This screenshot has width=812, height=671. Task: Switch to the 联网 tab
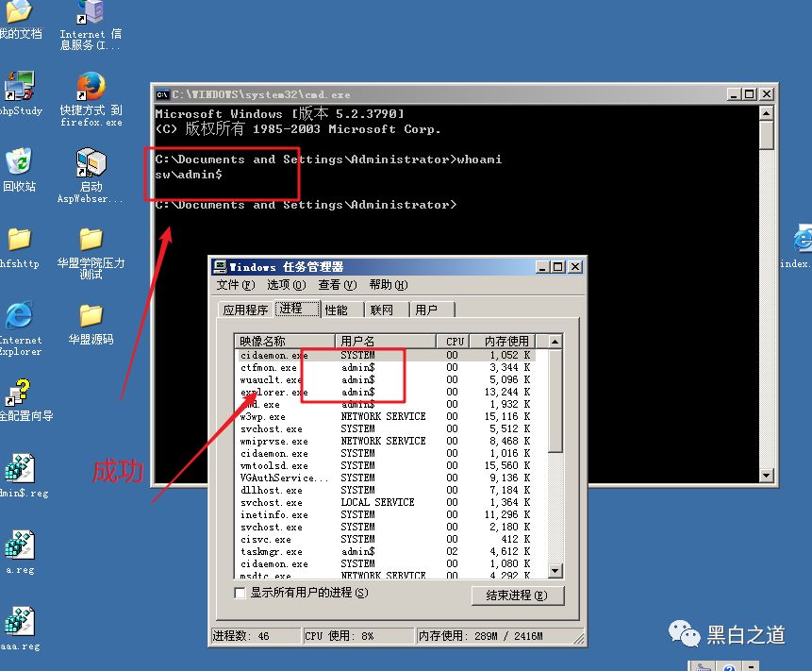click(387, 310)
